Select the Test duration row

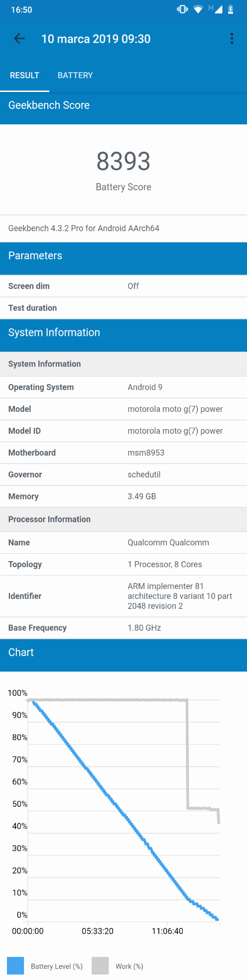coord(123,308)
